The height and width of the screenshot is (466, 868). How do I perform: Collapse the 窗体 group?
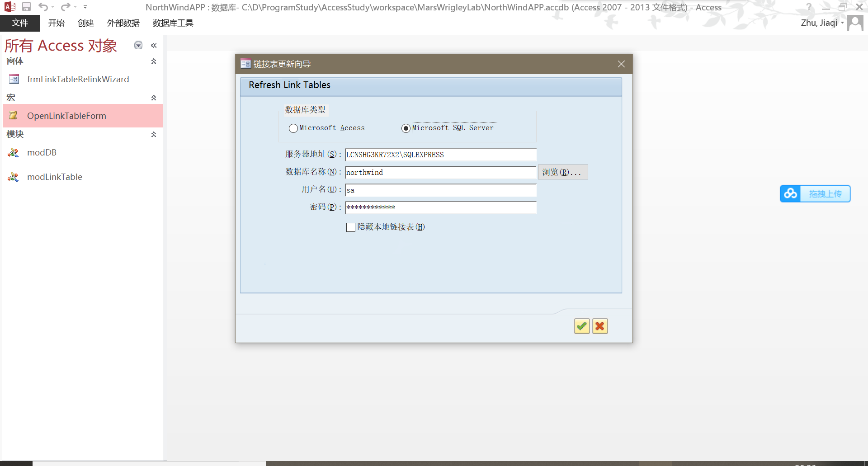click(154, 61)
